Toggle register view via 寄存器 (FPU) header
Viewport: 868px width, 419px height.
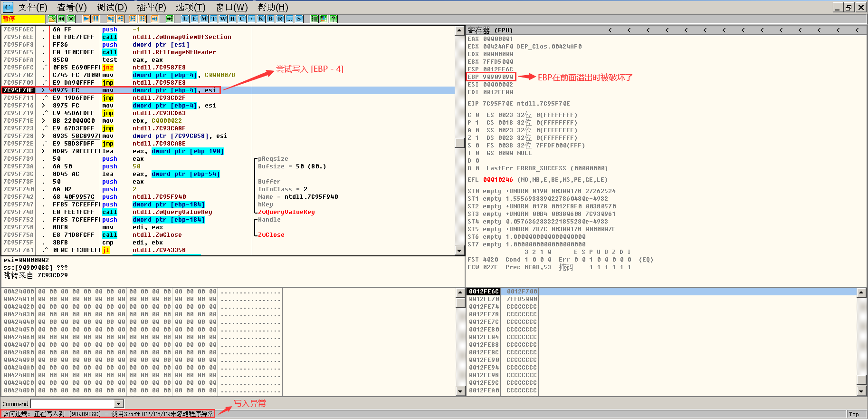click(x=490, y=30)
